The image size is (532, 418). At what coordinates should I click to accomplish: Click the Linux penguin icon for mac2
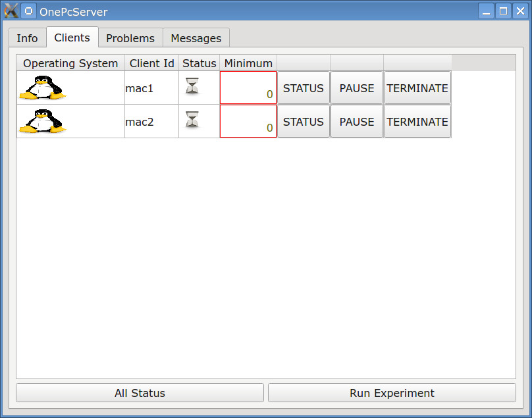[41, 121]
